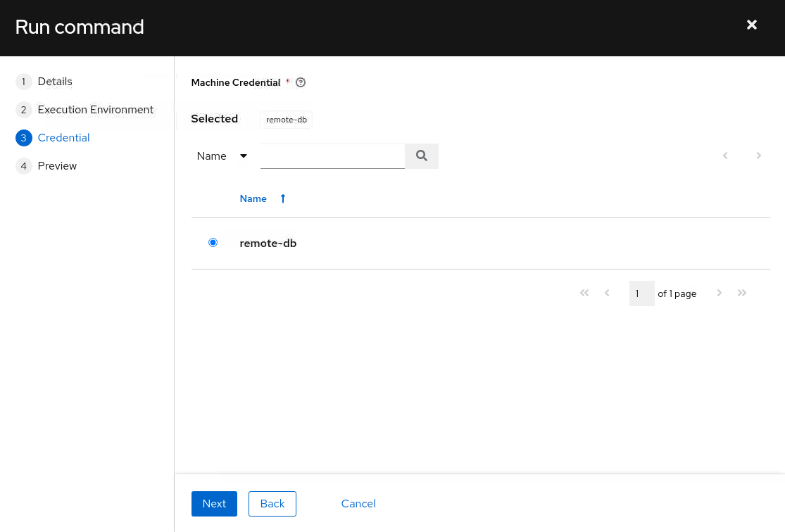Screen dimensions: 785x532
Task: Click top toolbar previous page arrow
Action: click(x=725, y=156)
